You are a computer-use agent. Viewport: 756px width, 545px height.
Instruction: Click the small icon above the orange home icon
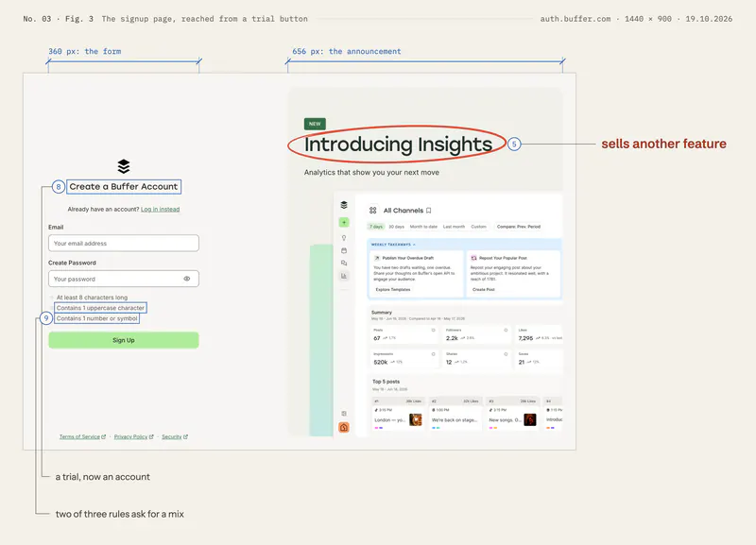pyautogui.click(x=344, y=414)
